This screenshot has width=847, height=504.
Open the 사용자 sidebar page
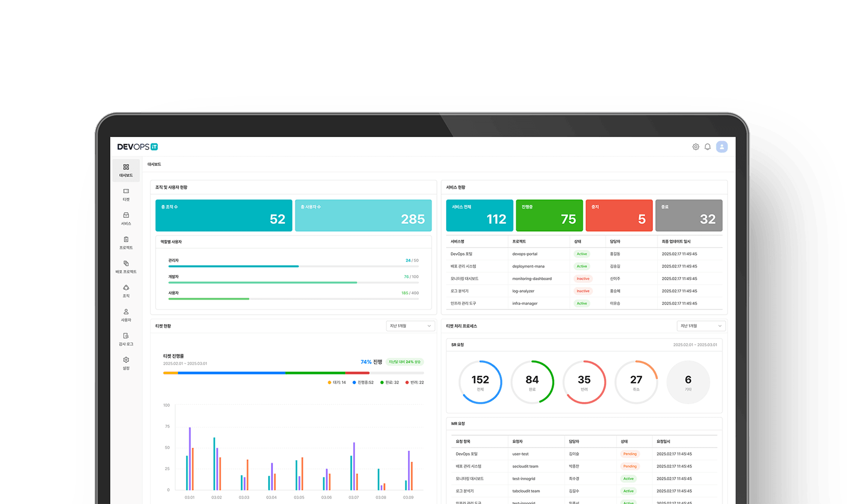coord(126,315)
